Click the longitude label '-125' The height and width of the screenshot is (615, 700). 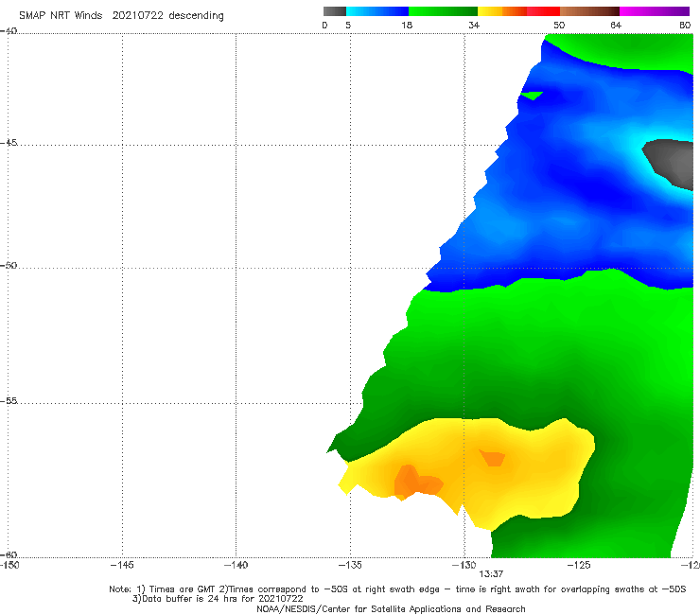pyautogui.click(x=579, y=565)
